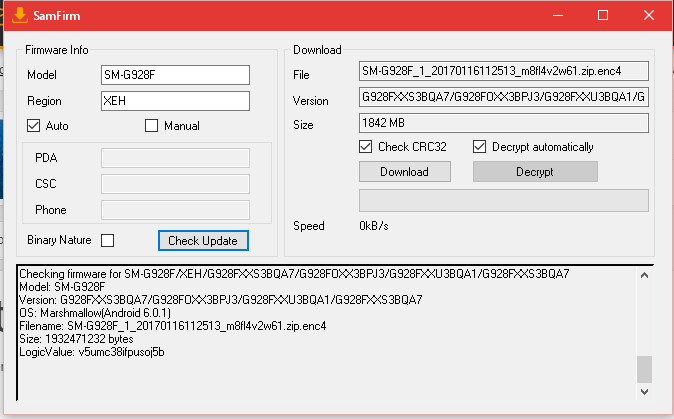Image resolution: width=674 pixels, height=419 pixels.
Task: Click the download progress bar
Action: (504, 200)
